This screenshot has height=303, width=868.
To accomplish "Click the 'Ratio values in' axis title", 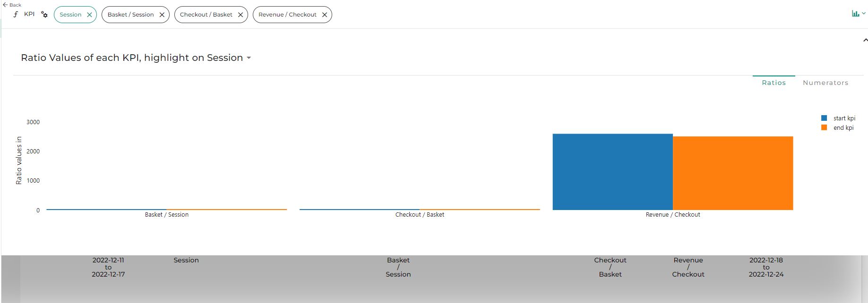I will click(19, 160).
